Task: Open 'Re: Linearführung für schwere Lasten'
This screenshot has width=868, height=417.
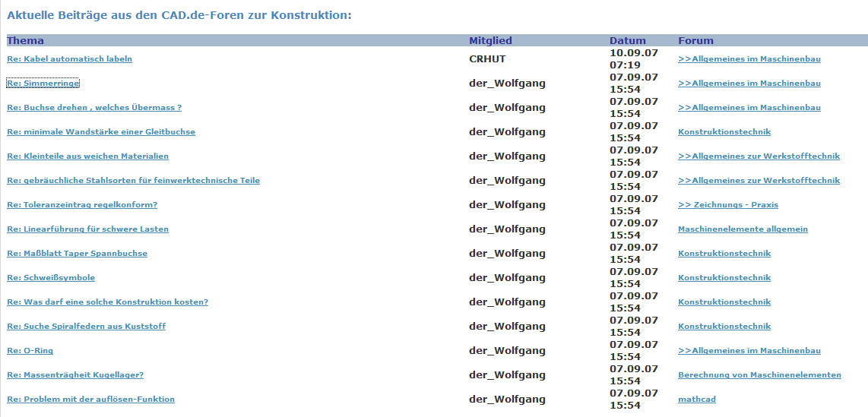Action: click(87, 229)
